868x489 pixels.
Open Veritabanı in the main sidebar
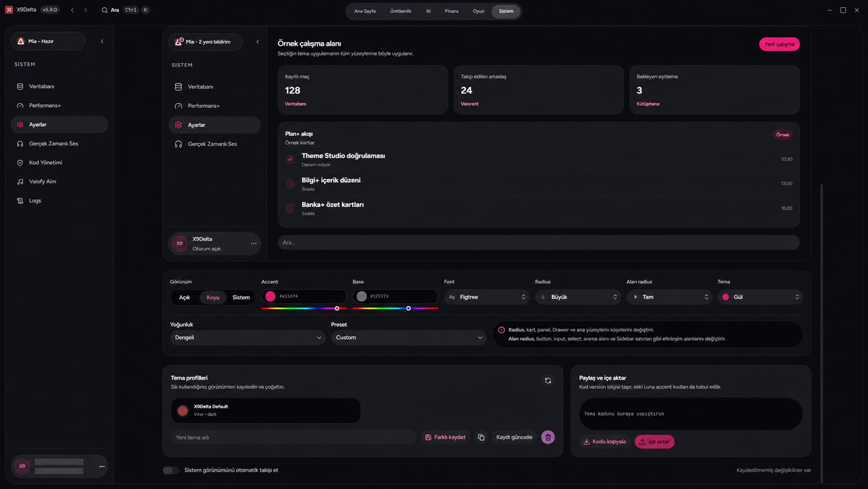point(59,86)
